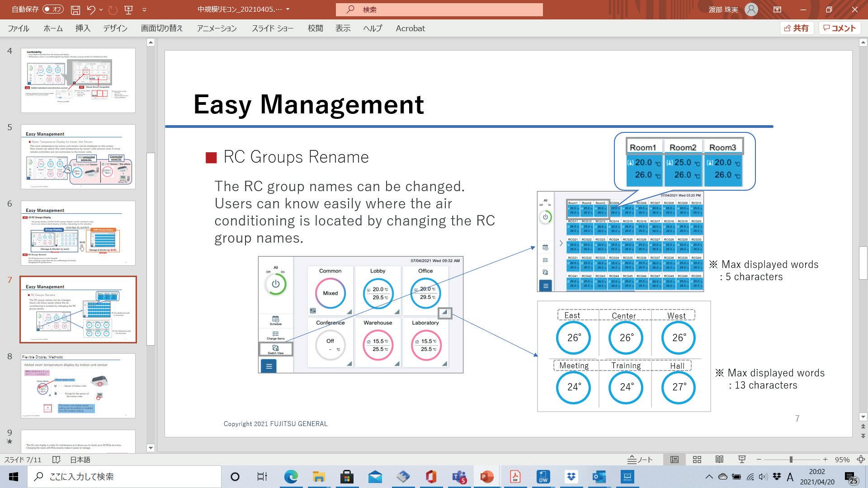
Task: Start slideshow from beginning icon
Action: click(x=128, y=9)
